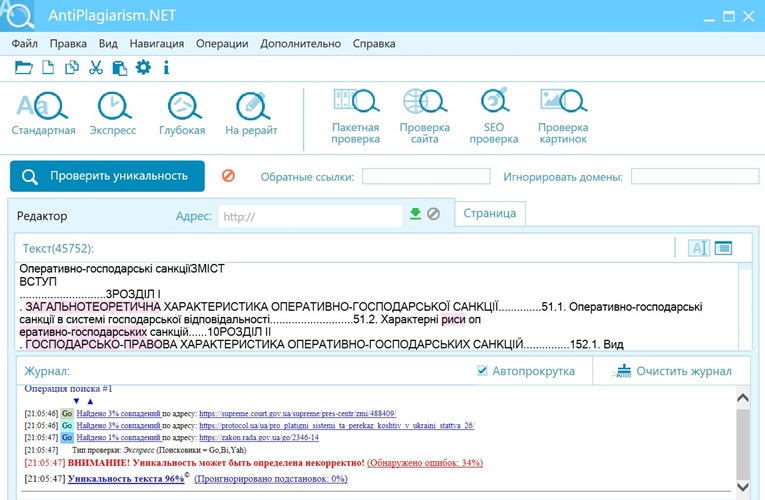Open SEO проверка
The height and width of the screenshot is (500, 765).
[494, 116]
